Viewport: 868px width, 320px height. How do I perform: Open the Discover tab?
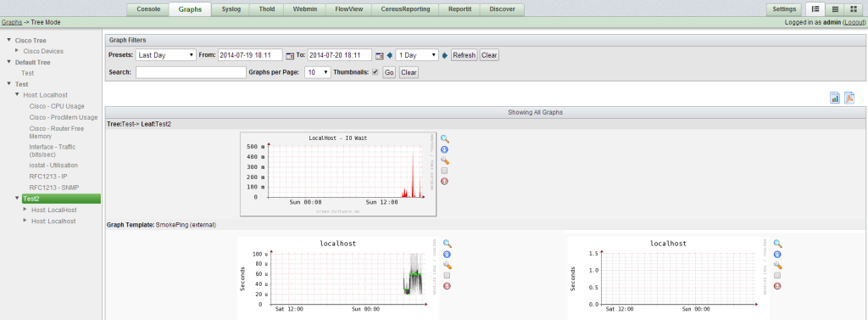point(502,9)
